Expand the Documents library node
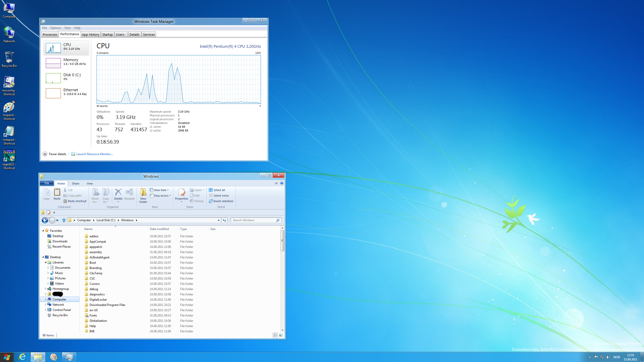Viewport: 644px width, 362px height. (x=48, y=267)
